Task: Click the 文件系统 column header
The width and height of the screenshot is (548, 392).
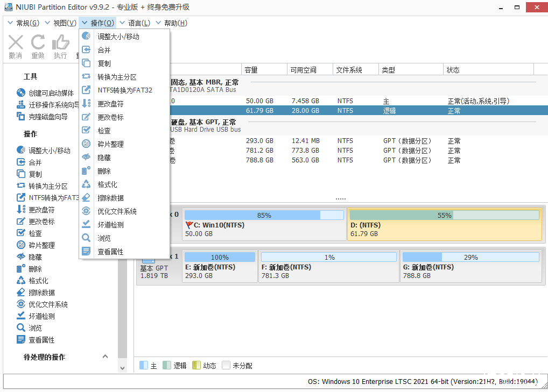Action: pyautogui.click(x=355, y=70)
